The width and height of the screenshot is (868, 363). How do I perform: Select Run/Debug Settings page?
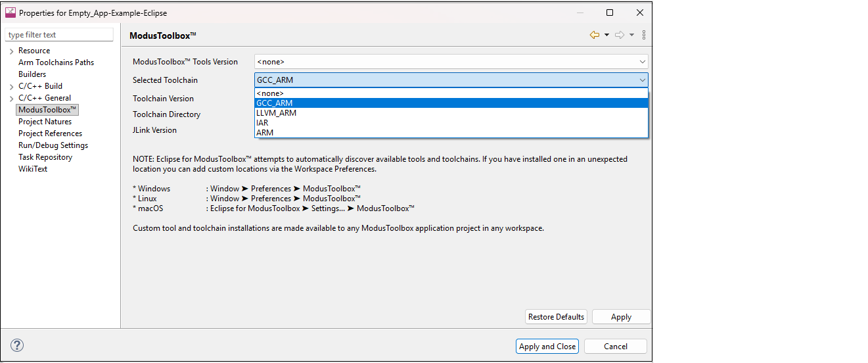(53, 145)
